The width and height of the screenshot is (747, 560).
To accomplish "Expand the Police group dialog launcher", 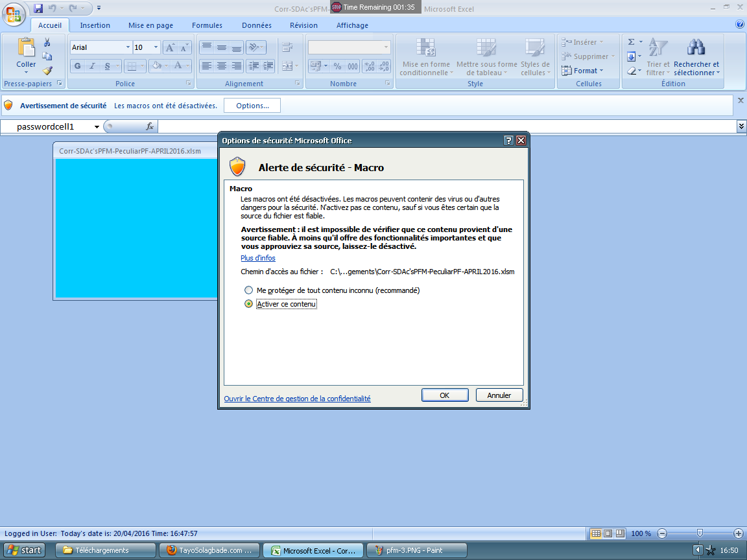I will [189, 84].
